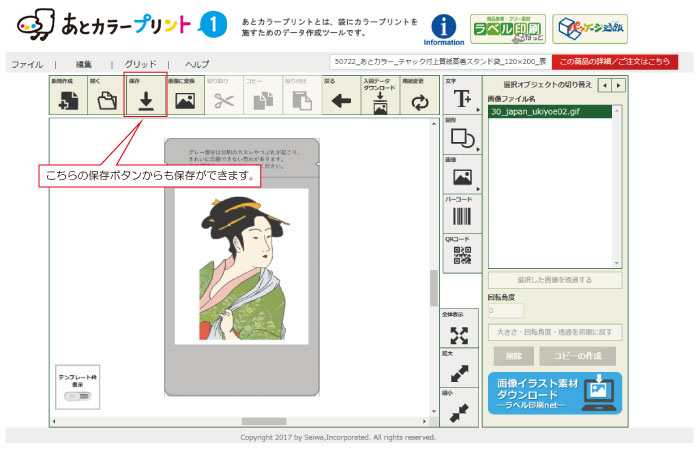Click the canvas horizontal scrollbar thumb
This screenshot has height=450, width=700.
coord(264,421)
